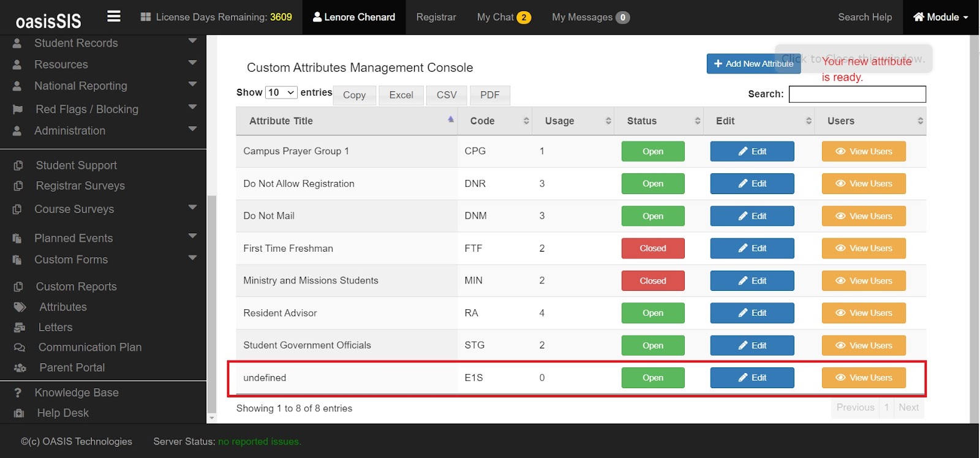
Task: Click the Red Flags flag icon
Action: tap(18, 110)
